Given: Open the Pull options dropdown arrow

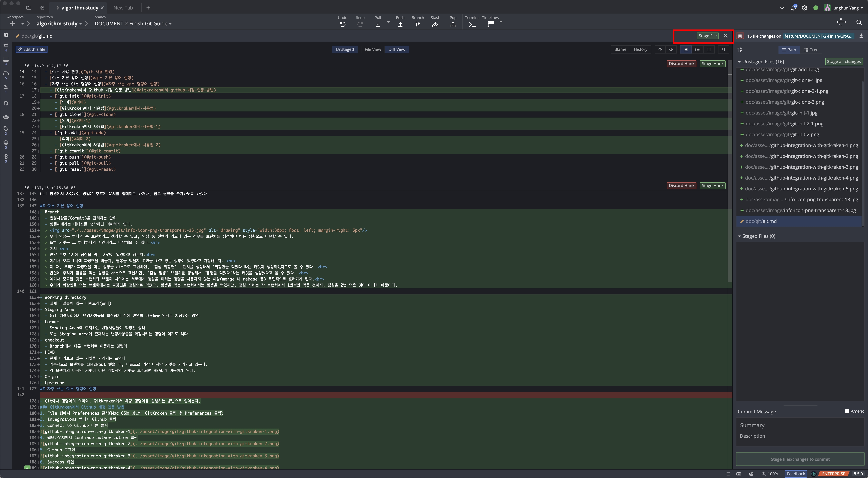Looking at the screenshot, I should [388, 22].
